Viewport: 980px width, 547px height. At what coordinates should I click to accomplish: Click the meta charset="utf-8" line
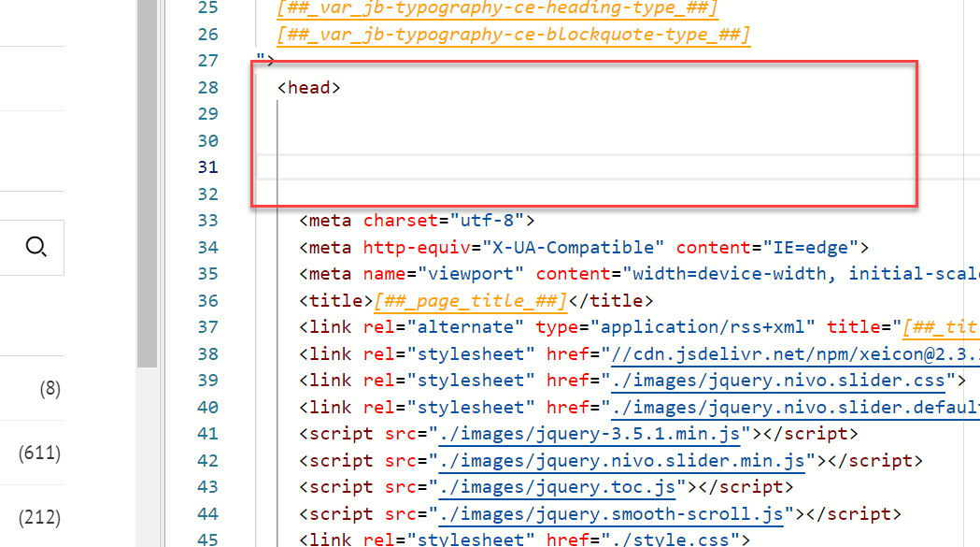click(x=417, y=221)
